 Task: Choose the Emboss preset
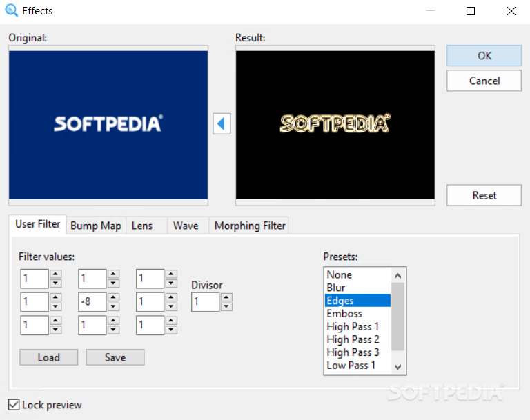tap(357, 313)
